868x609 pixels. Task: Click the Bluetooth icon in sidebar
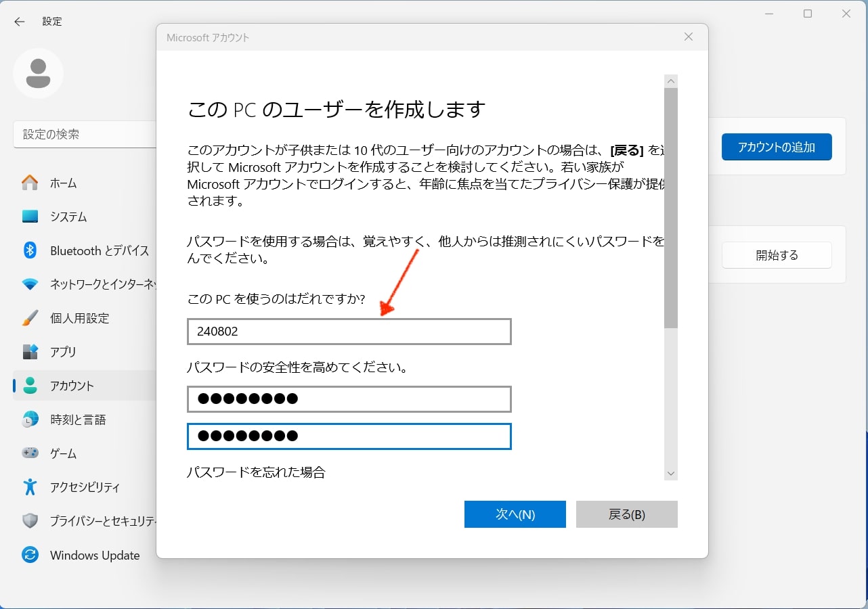[30, 250]
